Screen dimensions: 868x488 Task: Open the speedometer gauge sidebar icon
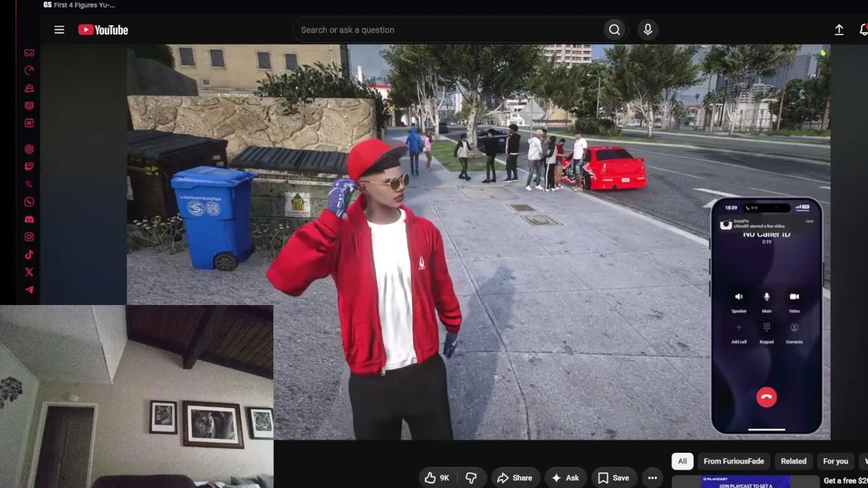[29, 70]
